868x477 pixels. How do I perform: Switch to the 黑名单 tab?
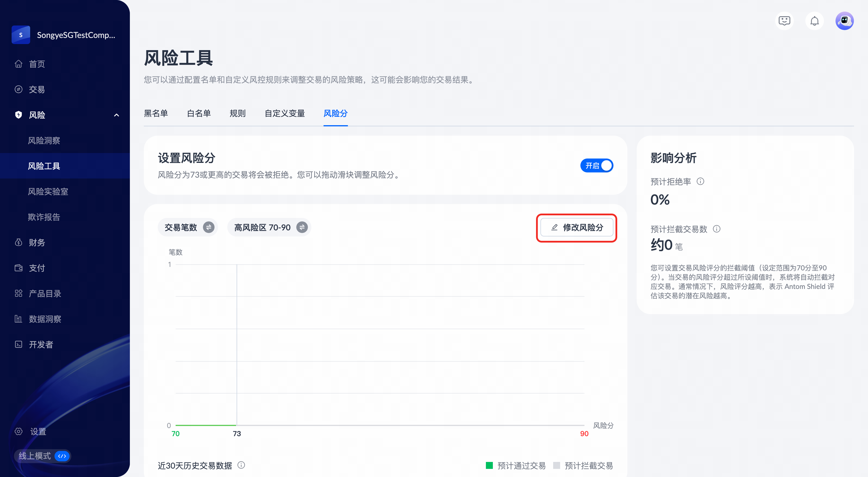coord(156,114)
